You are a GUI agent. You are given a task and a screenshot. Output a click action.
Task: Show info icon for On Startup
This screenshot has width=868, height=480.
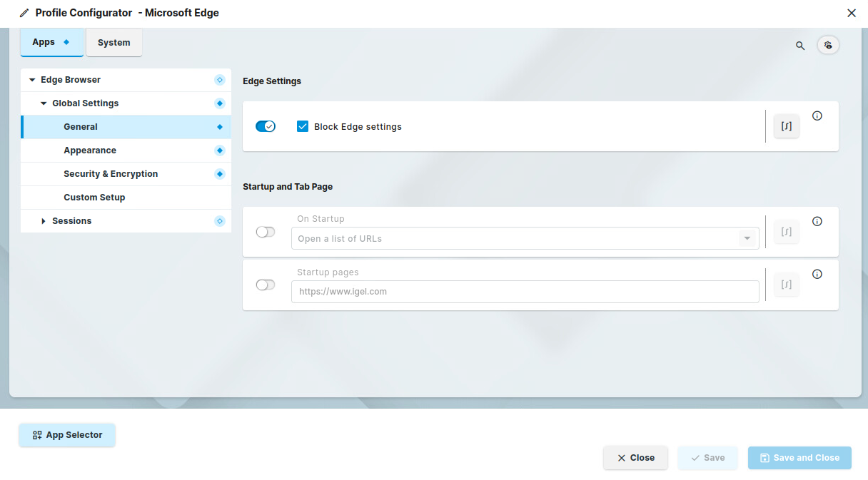pos(817,221)
